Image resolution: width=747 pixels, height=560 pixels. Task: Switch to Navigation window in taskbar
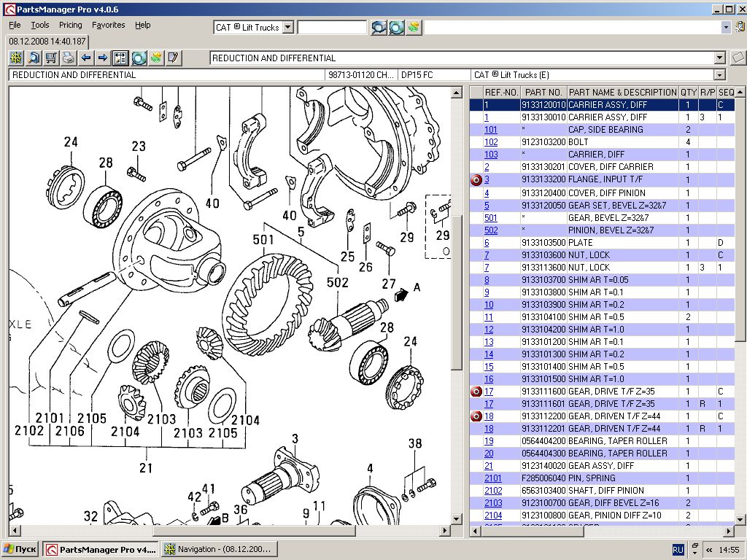219,549
